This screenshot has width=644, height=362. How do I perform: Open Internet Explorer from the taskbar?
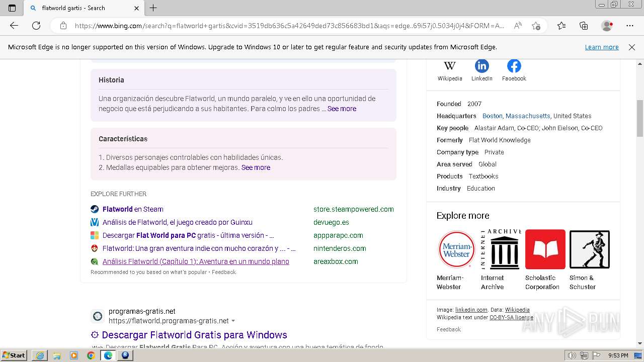(x=39, y=355)
